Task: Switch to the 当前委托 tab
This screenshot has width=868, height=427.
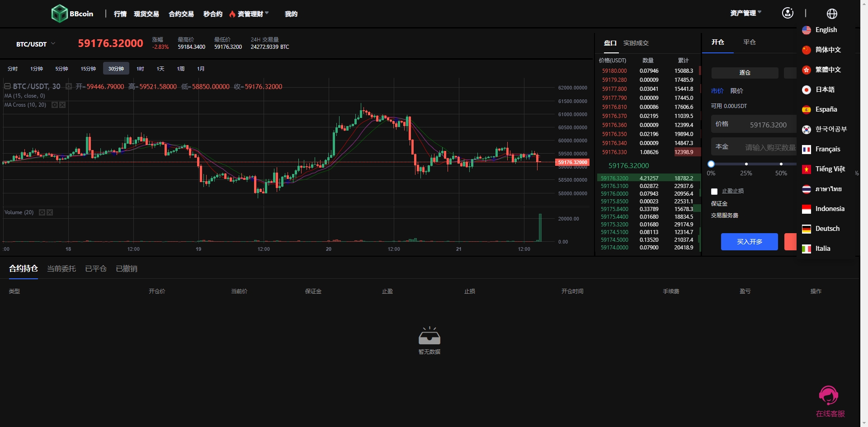Action: [61, 269]
